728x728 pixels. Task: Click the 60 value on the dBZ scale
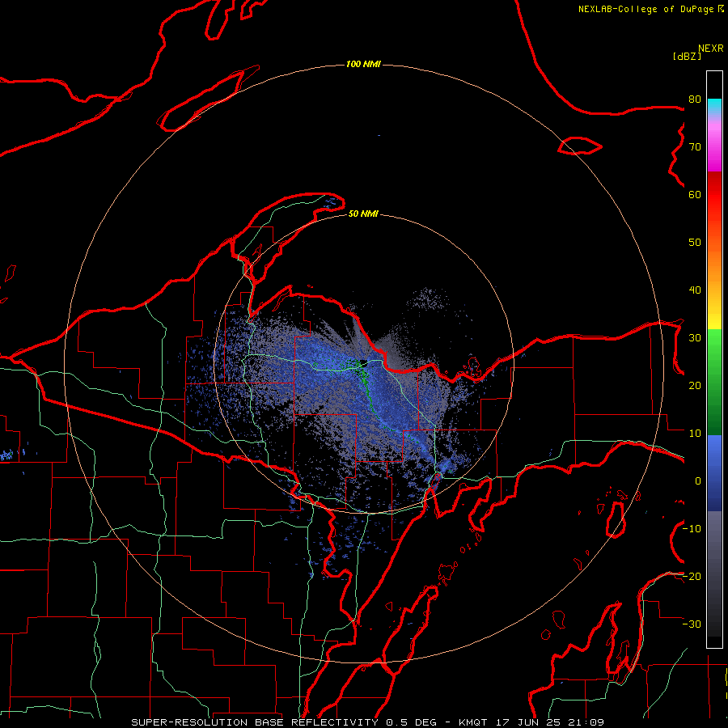pos(695,194)
